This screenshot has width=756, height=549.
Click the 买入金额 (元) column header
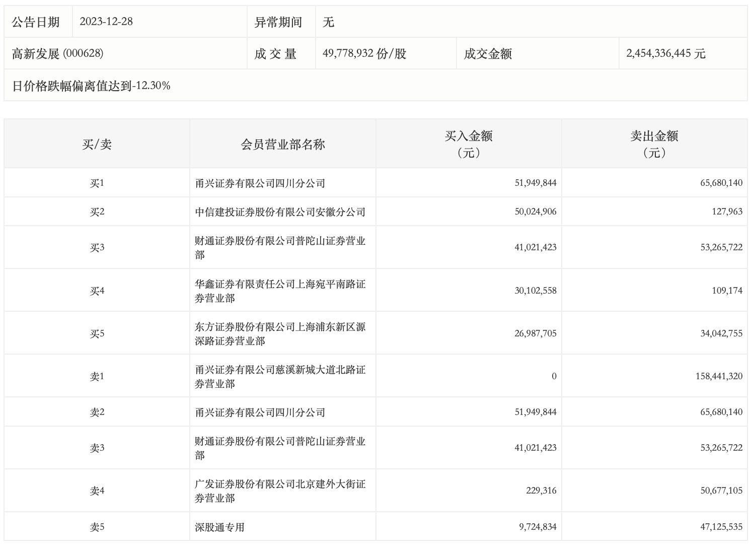pyautogui.click(x=469, y=144)
